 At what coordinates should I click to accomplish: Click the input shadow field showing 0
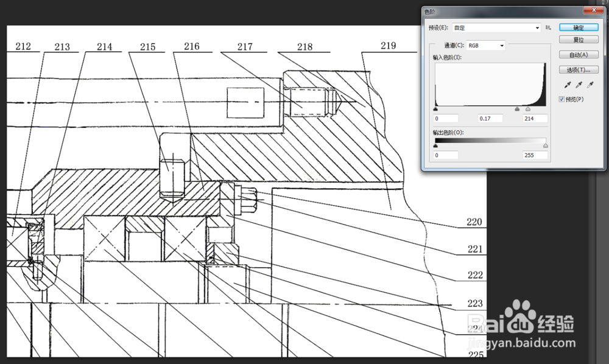pyautogui.click(x=446, y=118)
